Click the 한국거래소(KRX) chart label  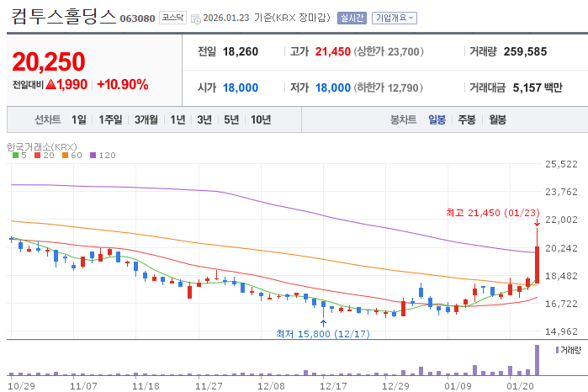click(x=41, y=146)
